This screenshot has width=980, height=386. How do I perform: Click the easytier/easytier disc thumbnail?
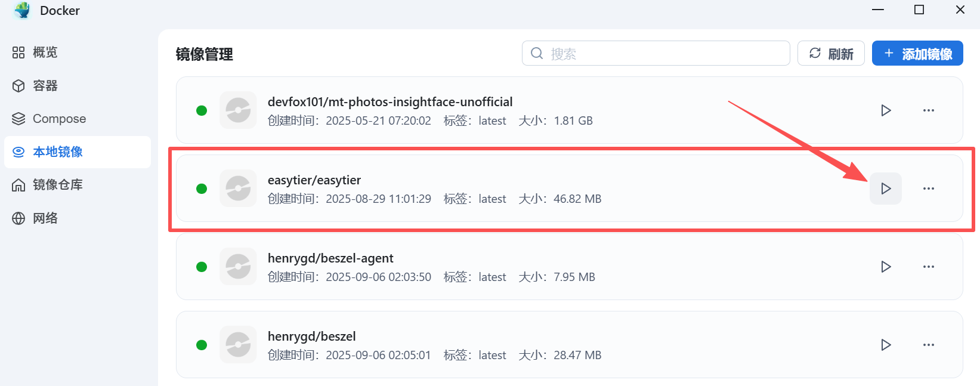tap(238, 189)
